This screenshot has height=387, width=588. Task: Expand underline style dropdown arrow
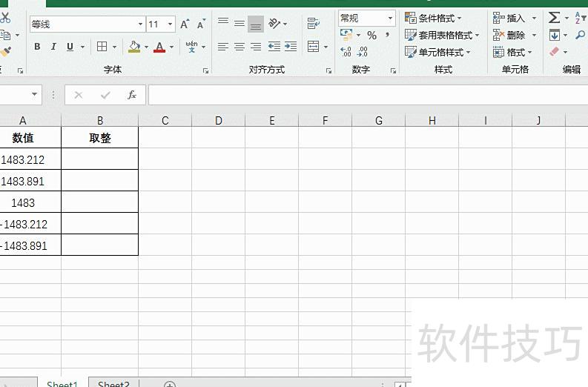point(82,47)
